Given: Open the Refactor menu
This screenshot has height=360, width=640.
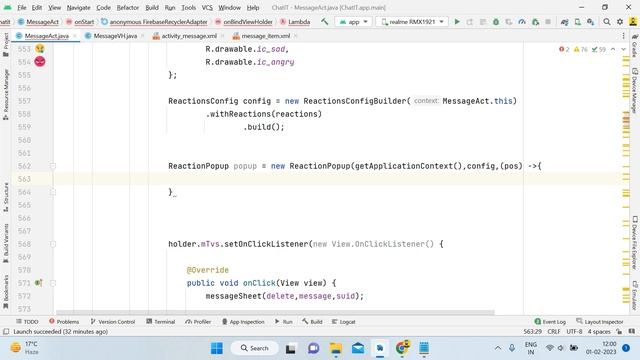Looking at the screenshot, I should [x=128, y=7].
